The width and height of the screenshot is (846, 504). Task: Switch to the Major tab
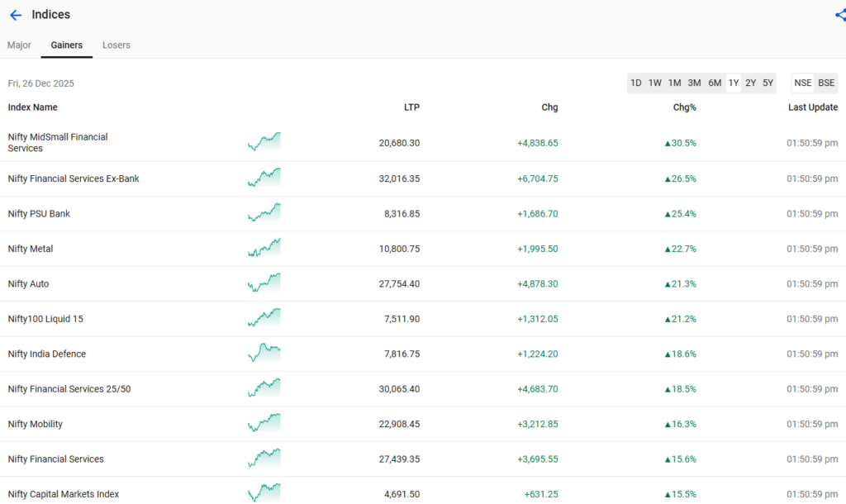point(19,45)
